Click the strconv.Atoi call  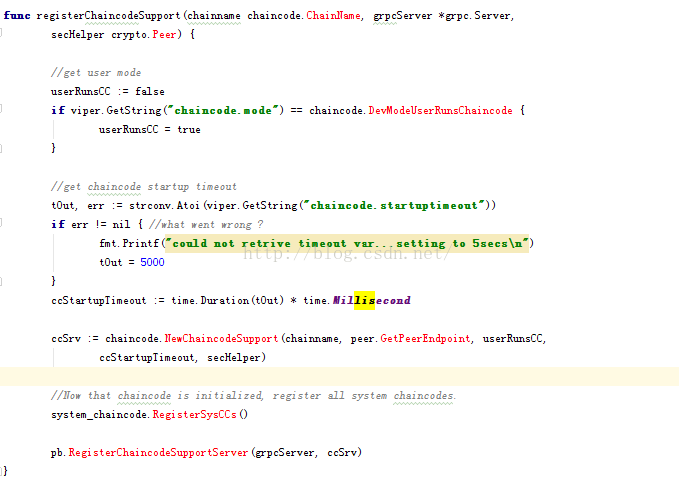coord(164,205)
